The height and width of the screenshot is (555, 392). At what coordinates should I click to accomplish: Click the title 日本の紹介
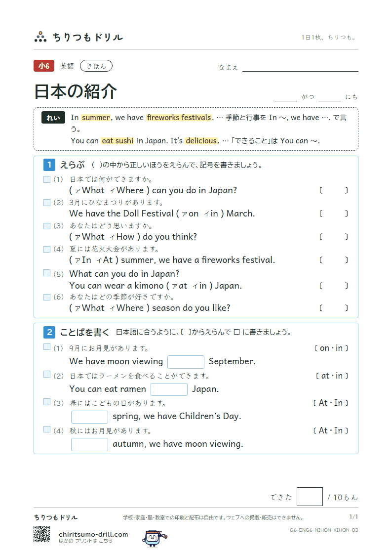tap(75, 91)
